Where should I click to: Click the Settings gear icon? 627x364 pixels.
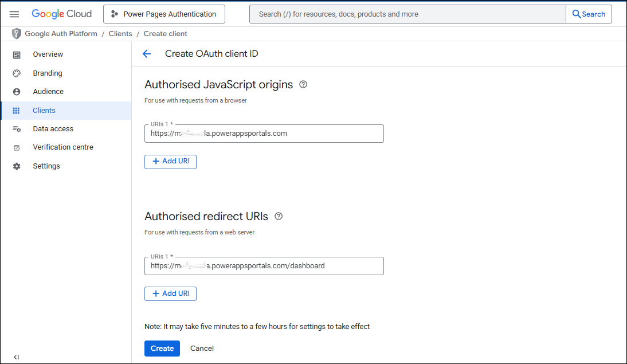pos(17,166)
